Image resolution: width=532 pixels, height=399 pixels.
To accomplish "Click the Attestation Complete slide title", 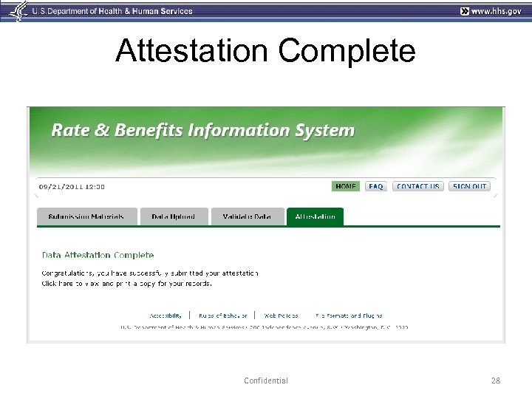I will click(x=265, y=50).
